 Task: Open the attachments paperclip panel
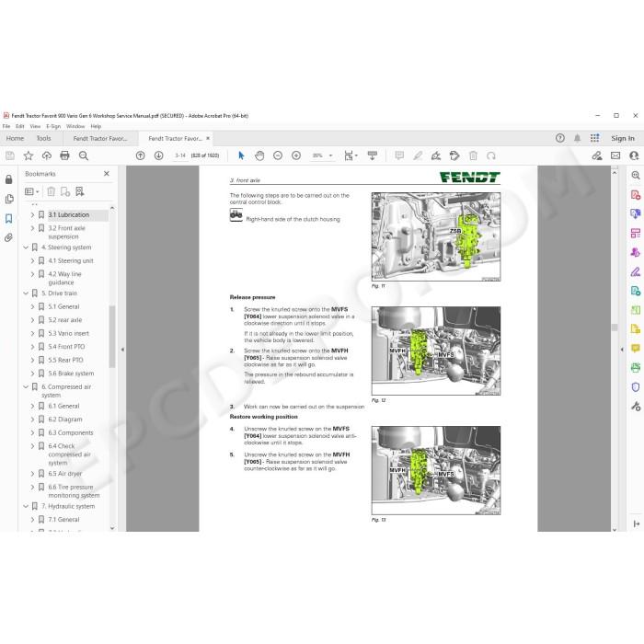click(8, 237)
